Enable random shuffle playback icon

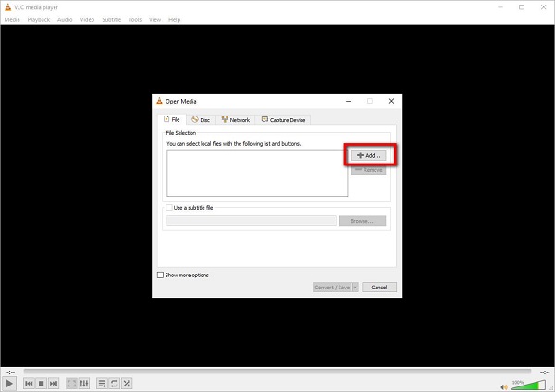pos(127,384)
